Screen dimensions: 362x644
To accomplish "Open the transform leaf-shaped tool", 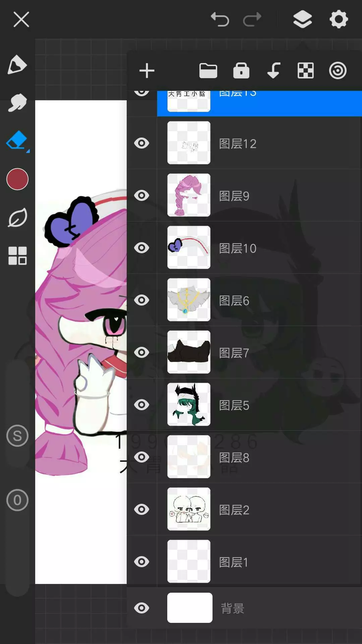I will click(17, 218).
